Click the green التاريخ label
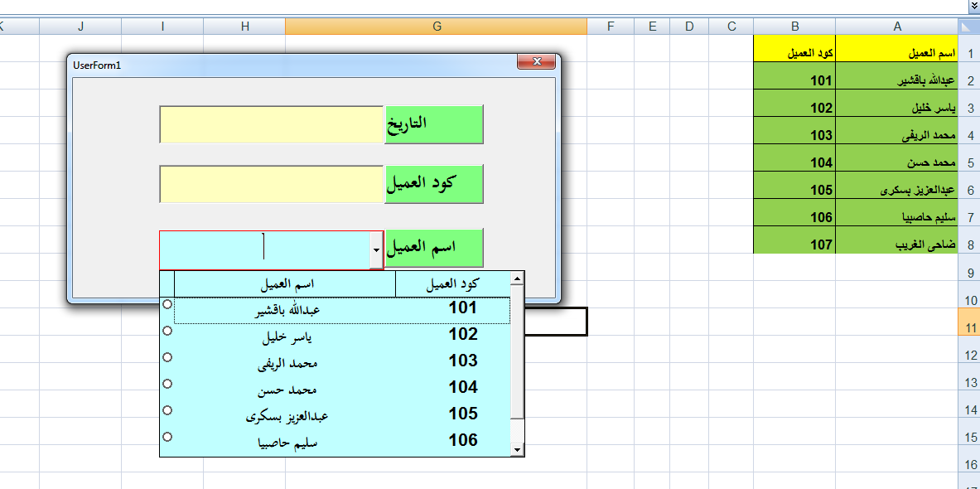This screenshot has width=980, height=489. (x=434, y=124)
